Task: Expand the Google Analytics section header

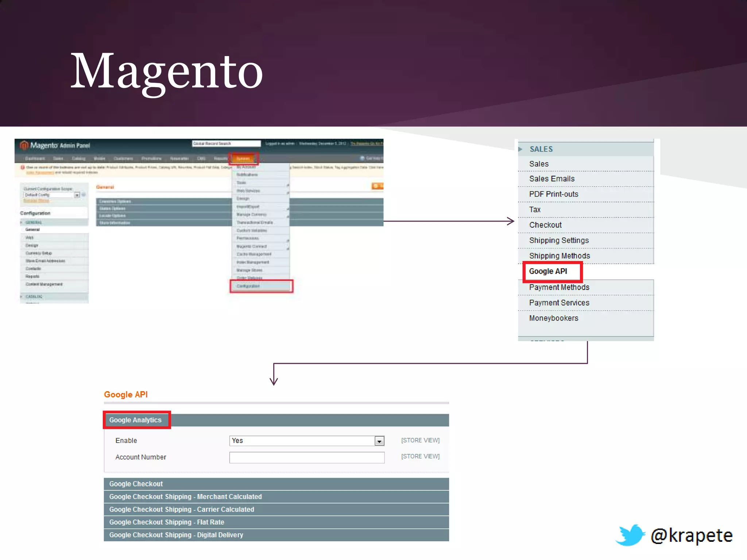Action: click(x=276, y=420)
